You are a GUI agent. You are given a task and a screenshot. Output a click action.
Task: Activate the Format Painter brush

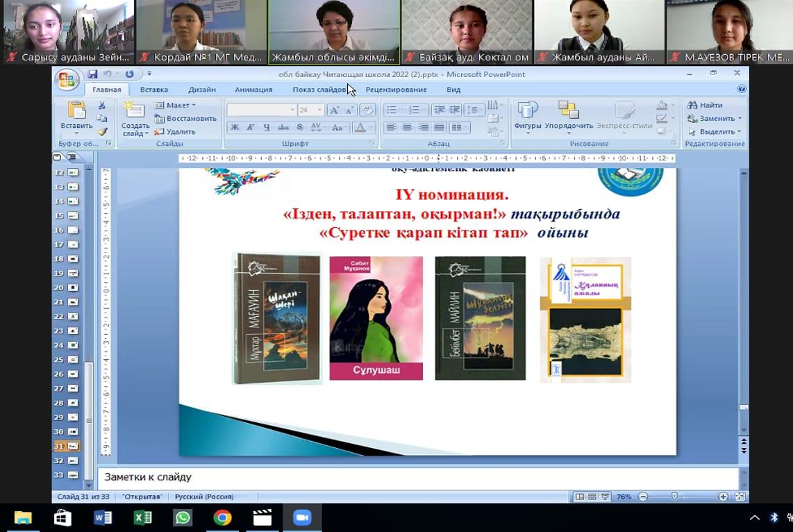102,131
